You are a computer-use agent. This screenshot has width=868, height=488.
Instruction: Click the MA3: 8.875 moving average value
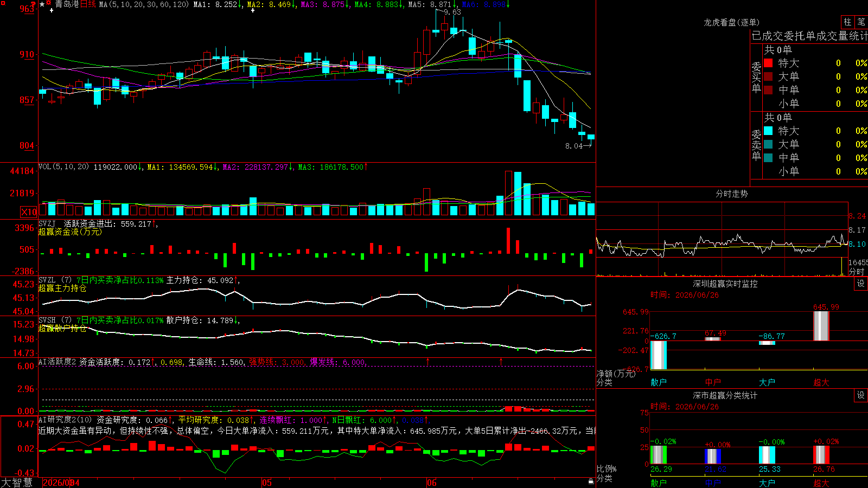click(x=322, y=4)
